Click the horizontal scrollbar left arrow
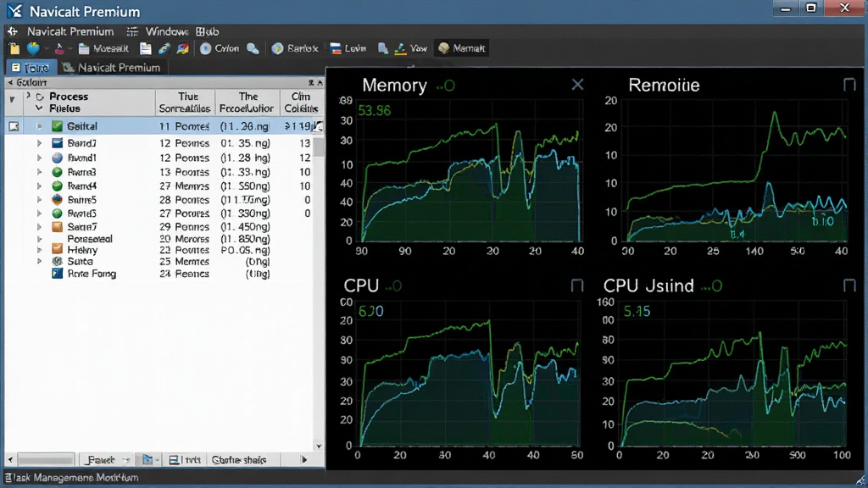Screen dimensions: 868x488 click(10, 460)
